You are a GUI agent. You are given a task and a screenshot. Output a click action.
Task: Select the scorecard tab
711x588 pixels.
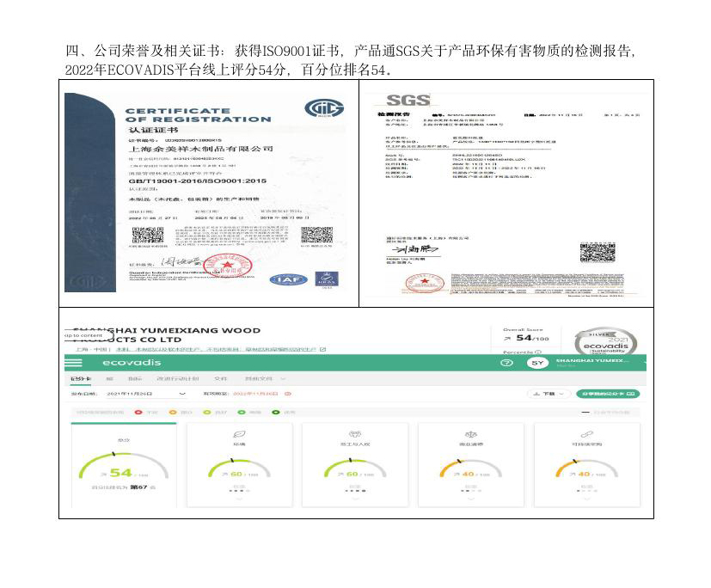click(80, 378)
